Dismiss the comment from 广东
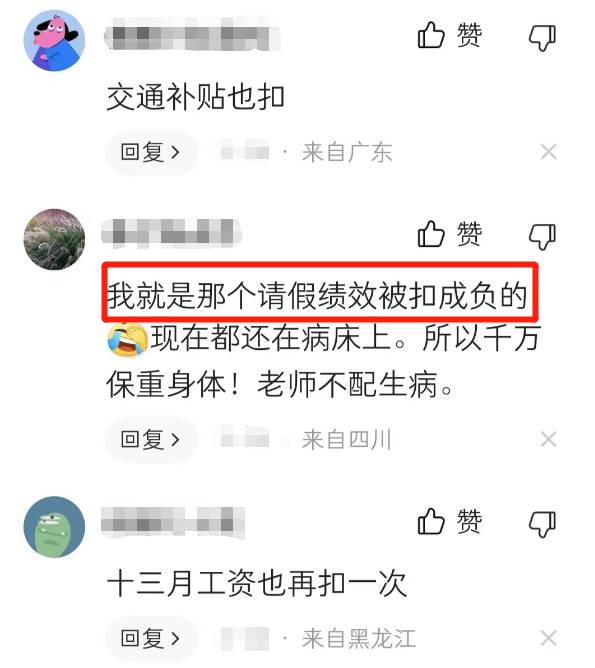Screen dimensions: 595x668 tap(548, 152)
